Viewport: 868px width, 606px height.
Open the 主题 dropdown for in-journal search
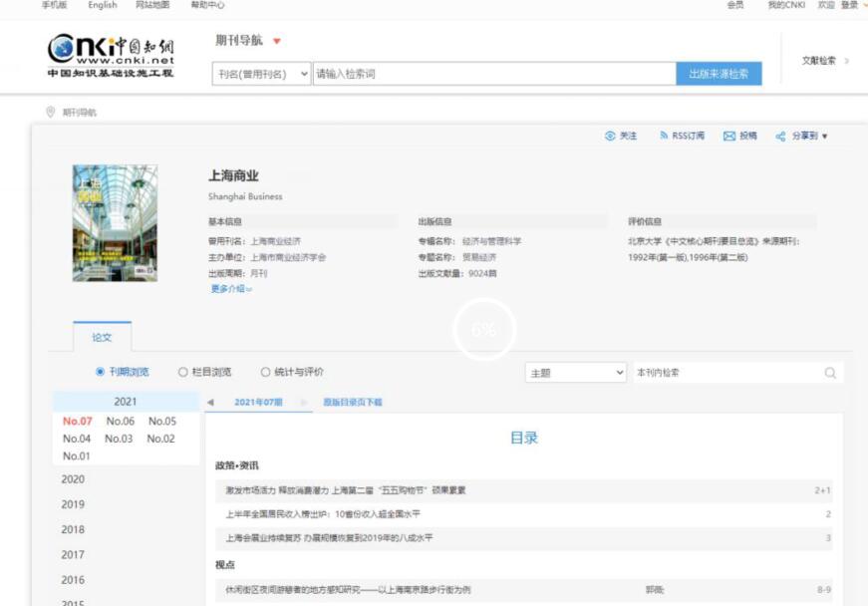pyautogui.click(x=575, y=373)
